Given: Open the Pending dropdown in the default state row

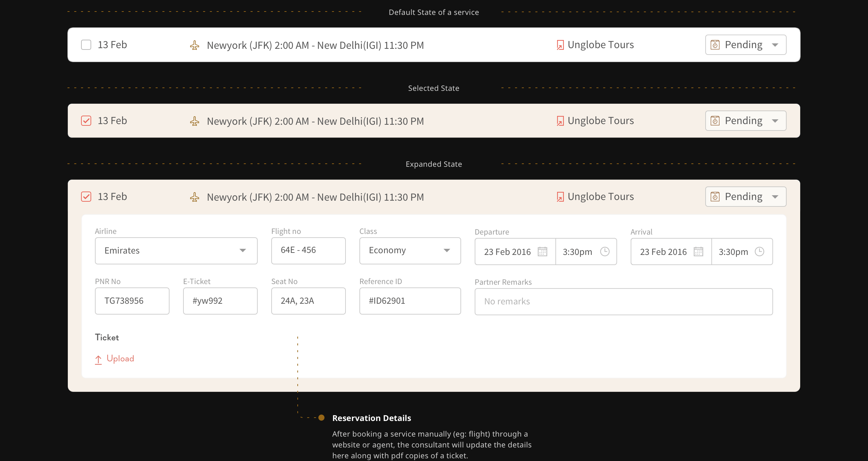Looking at the screenshot, I should click(746, 45).
